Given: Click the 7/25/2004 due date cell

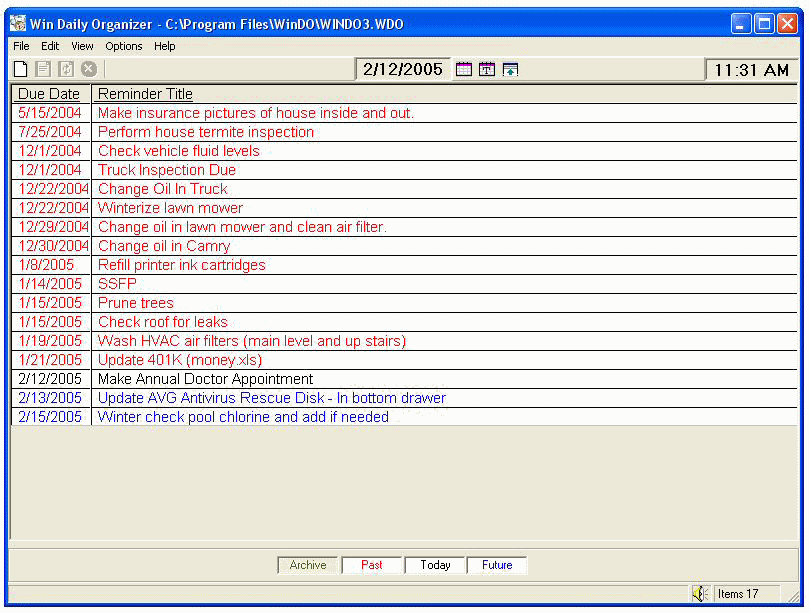Looking at the screenshot, I should click(x=50, y=132).
